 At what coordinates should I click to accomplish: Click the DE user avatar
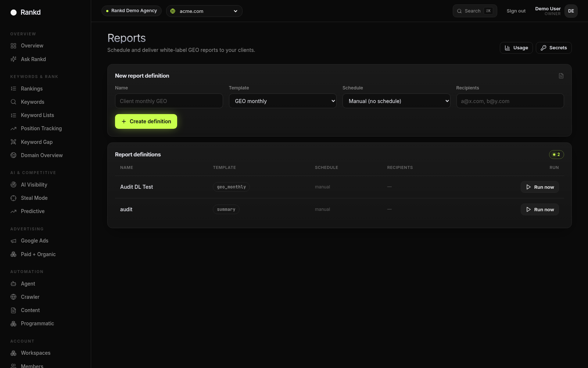pos(571,11)
